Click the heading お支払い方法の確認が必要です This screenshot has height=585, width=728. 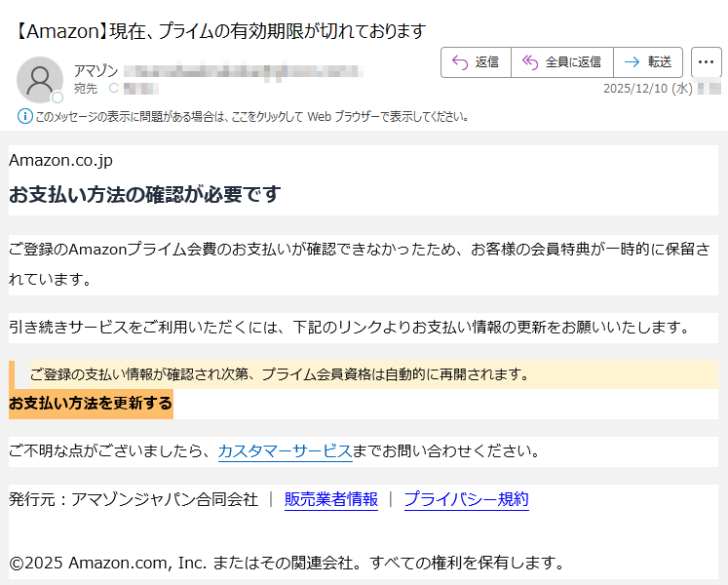point(144,194)
